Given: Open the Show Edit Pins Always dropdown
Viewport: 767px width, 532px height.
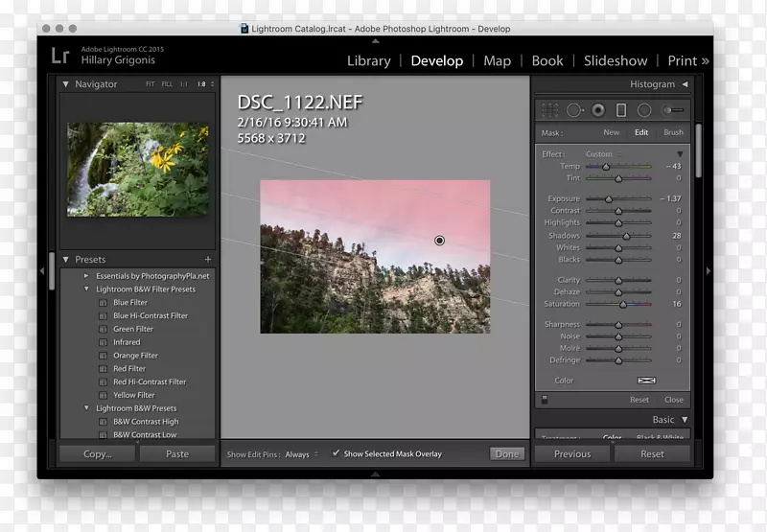Looking at the screenshot, I should [x=301, y=454].
